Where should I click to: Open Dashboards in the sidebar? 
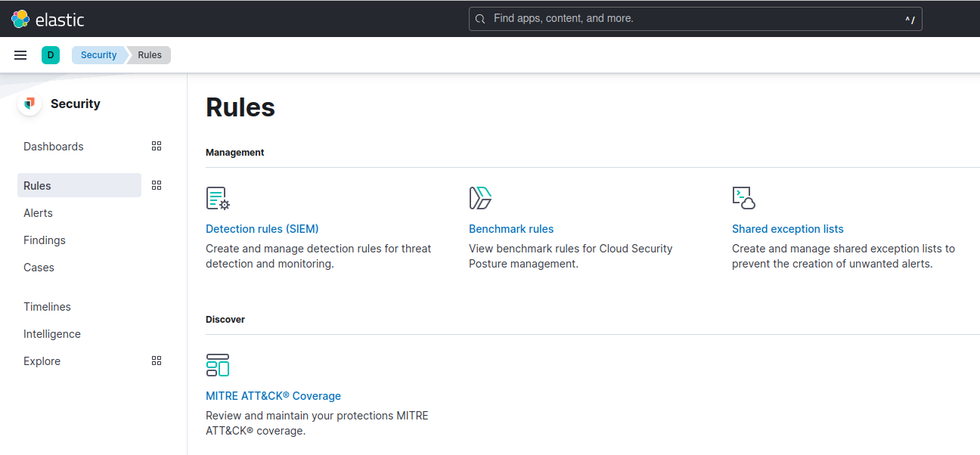pos(54,147)
